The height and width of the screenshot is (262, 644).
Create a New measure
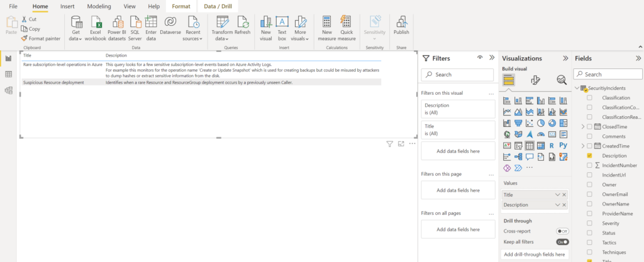click(327, 28)
